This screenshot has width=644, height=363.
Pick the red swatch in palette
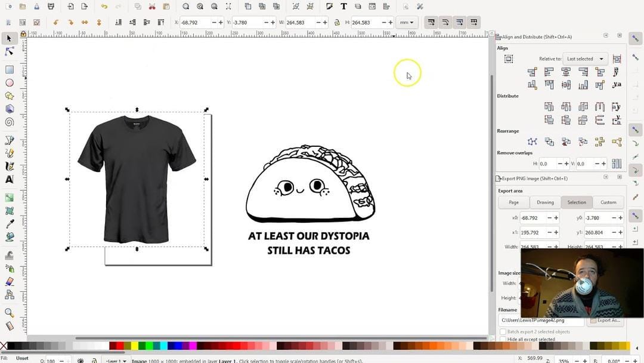click(x=120, y=346)
